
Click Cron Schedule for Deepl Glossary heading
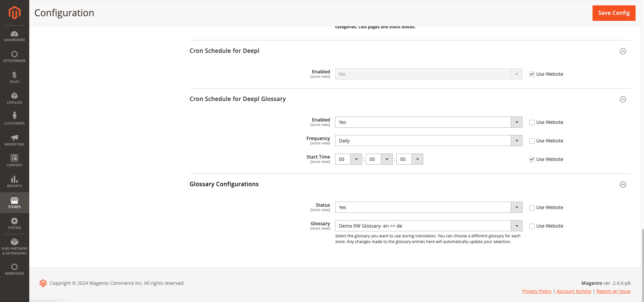[238, 99]
